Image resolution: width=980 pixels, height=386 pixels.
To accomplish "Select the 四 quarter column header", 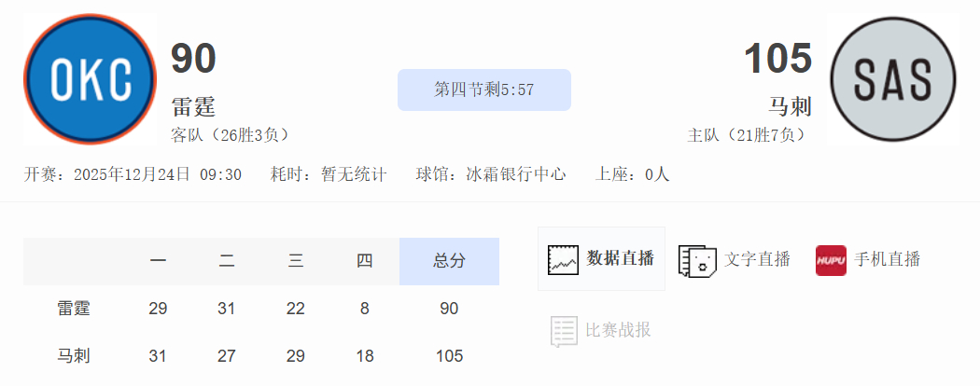I will click(x=364, y=261).
